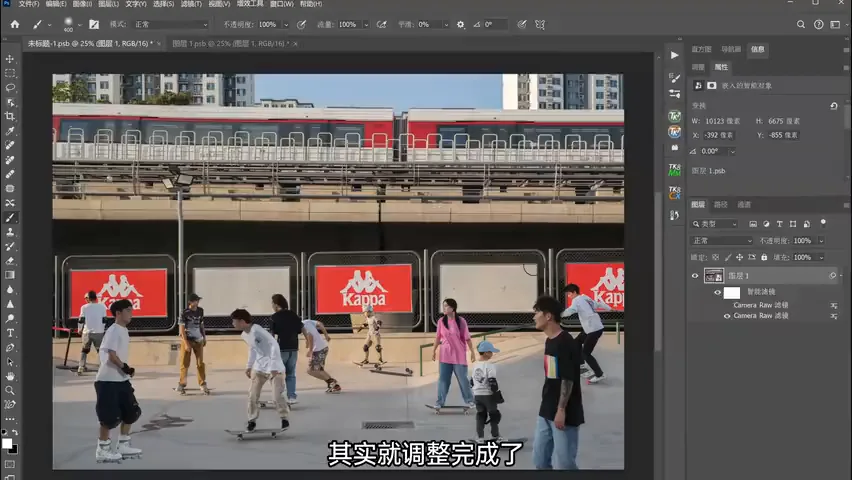Select the Eyedropper tool
The width and height of the screenshot is (852, 480).
pos(10,131)
